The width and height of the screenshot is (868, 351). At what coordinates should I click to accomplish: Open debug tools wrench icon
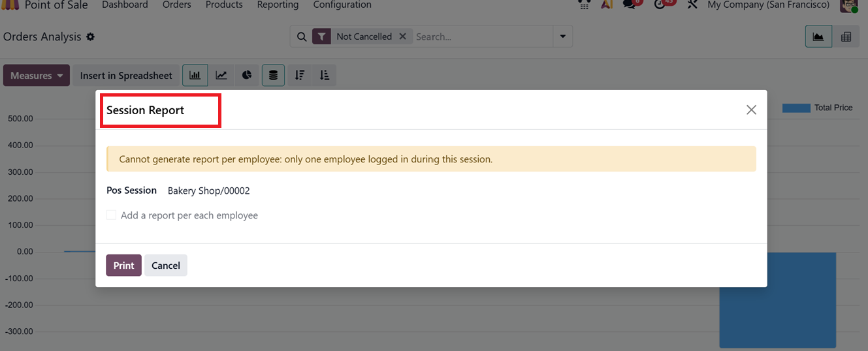tap(692, 5)
